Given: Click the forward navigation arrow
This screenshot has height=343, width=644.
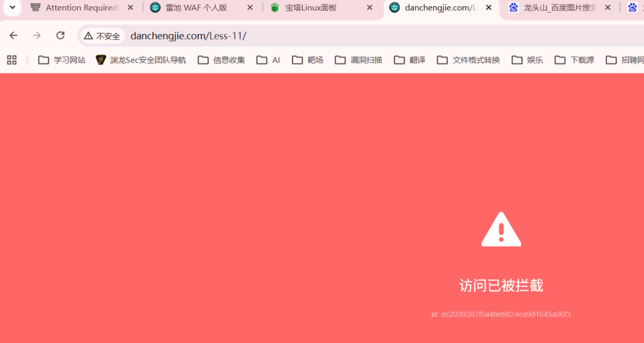Looking at the screenshot, I should (x=36, y=36).
